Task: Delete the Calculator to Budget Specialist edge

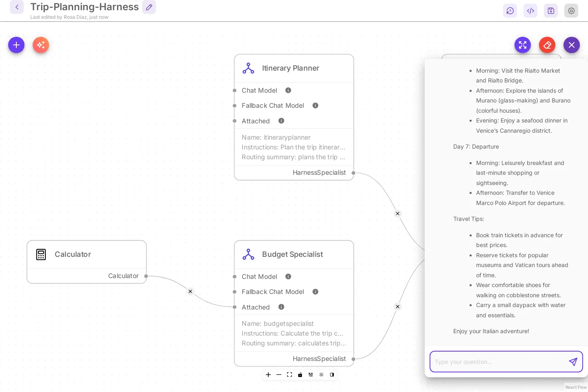Action: [190, 292]
